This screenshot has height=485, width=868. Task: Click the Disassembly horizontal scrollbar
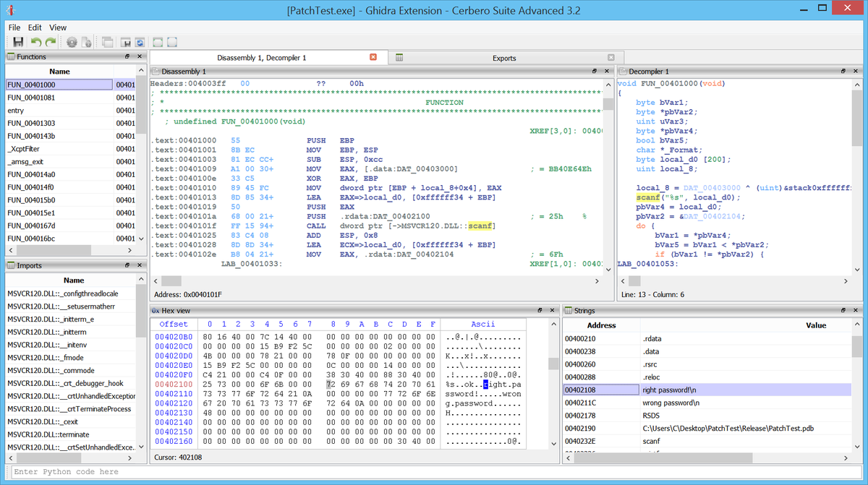click(x=376, y=280)
